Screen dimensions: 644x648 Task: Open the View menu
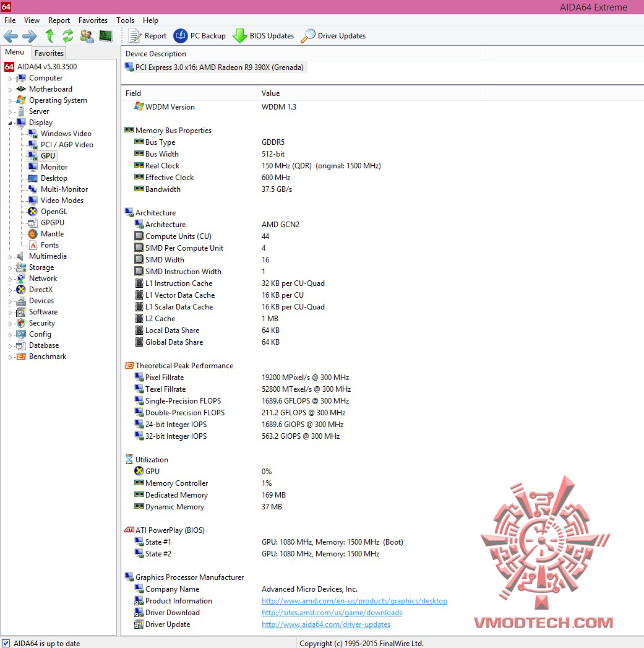point(32,20)
